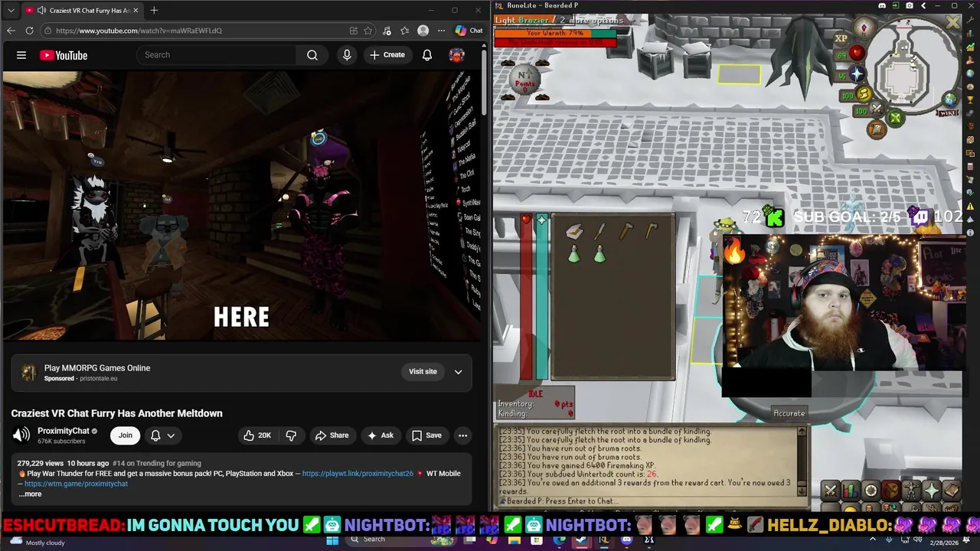
Task: Refresh the YouTube page
Action: [29, 31]
